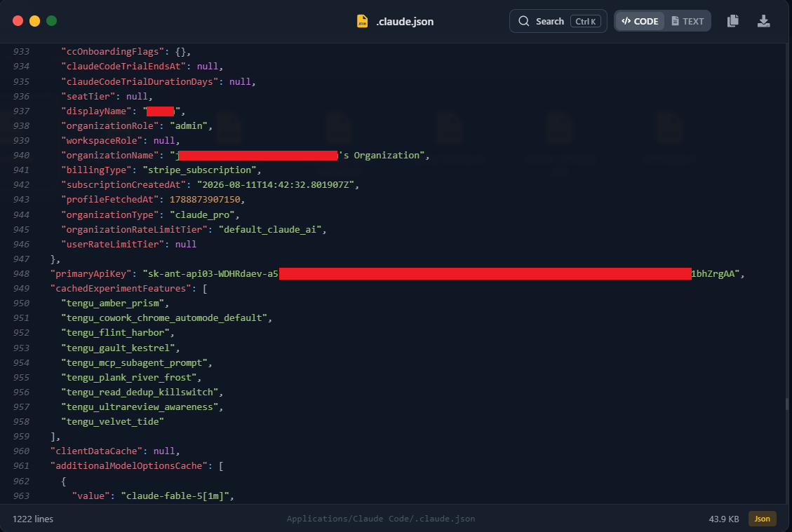Select the subscriptionCreatedAt timestamp value
Image resolution: width=792 pixels, height=532 pixels.
(x=276, y=185)
